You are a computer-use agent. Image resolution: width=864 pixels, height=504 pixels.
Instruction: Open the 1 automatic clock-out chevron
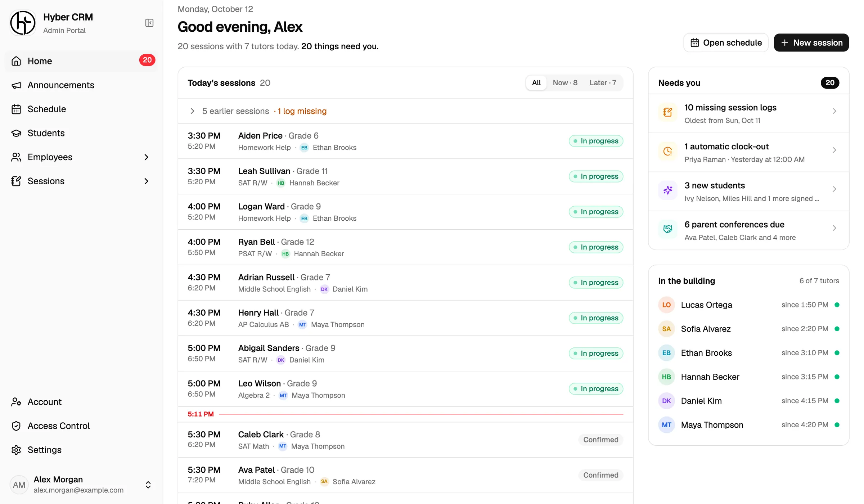834,150
